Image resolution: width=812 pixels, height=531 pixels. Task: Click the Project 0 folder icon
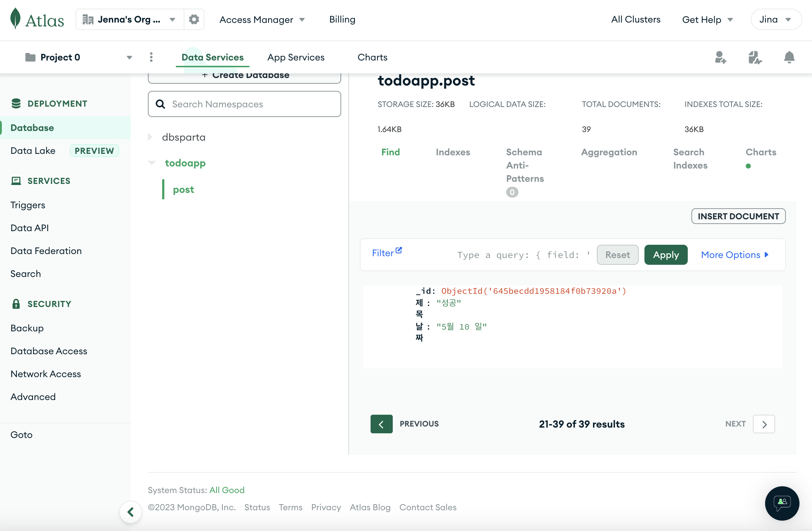click(x=30, y=57)
